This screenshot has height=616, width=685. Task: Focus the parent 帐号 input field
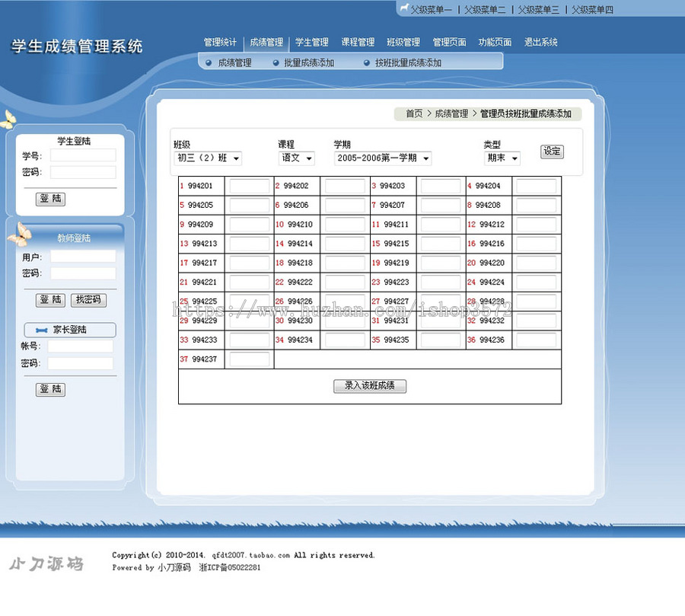81,346
